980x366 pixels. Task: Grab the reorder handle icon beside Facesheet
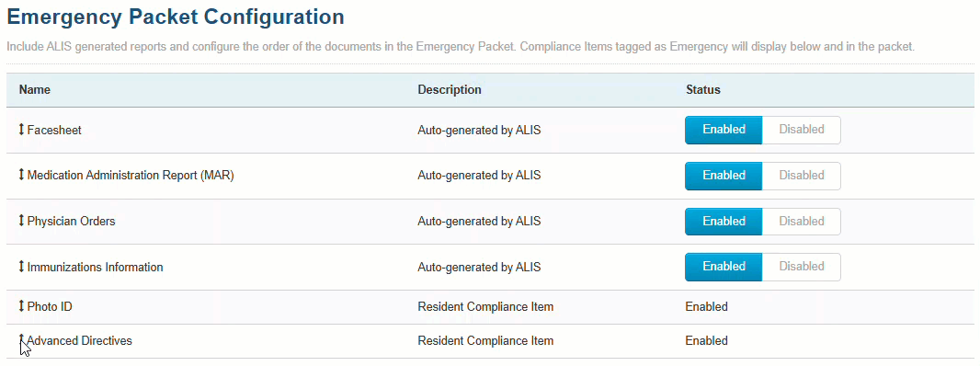[x=21, y=130]
